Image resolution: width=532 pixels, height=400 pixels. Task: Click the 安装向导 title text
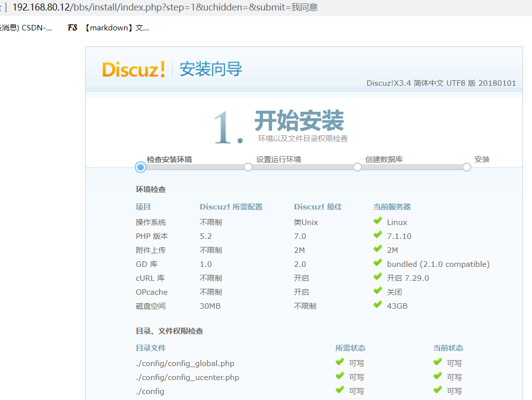[x=211, y=69]
